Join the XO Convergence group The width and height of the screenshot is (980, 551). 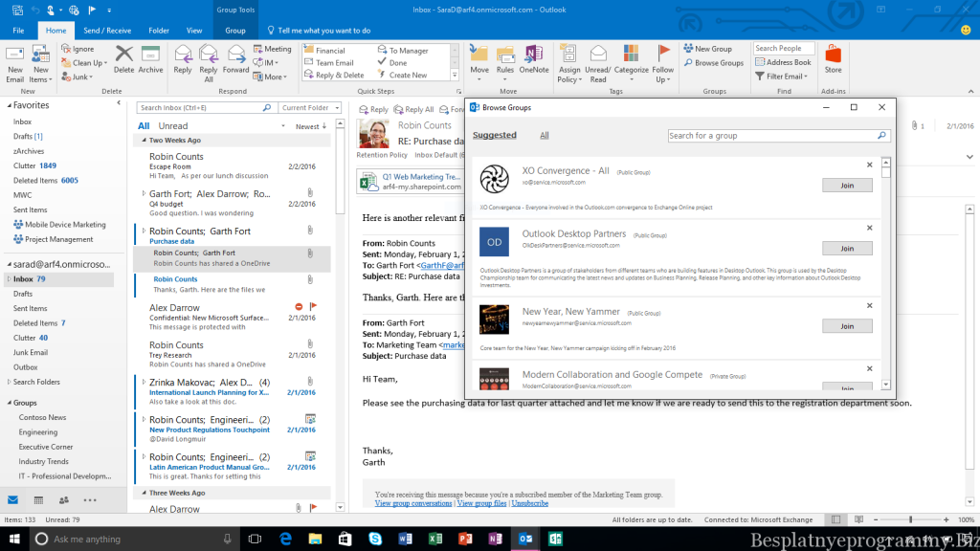[x=847, y=186]
